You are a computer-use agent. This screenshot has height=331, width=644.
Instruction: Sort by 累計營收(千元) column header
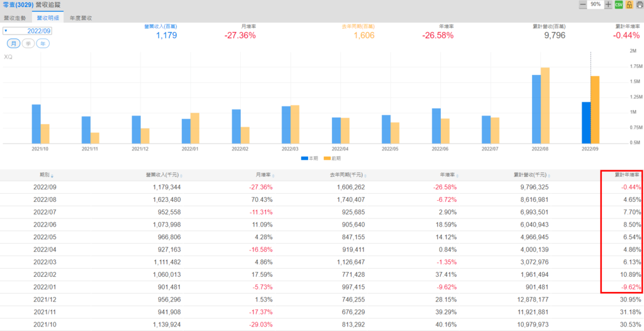(x=532, y=175)
